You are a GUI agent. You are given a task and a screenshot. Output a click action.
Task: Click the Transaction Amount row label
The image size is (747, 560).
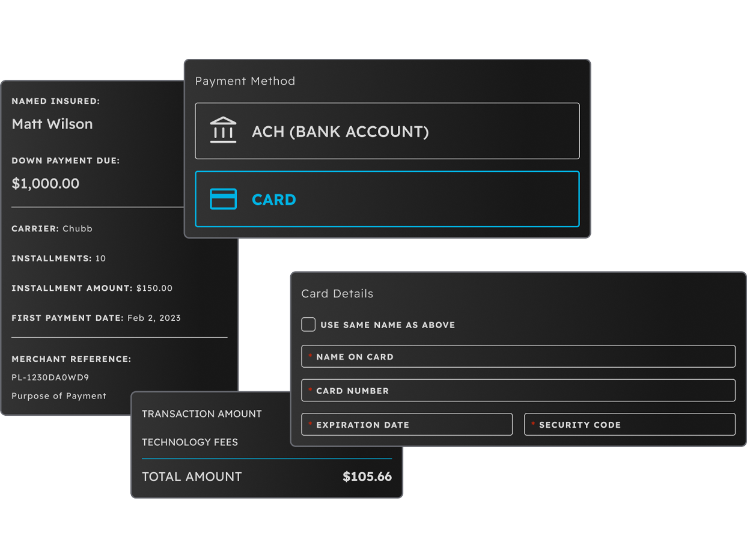(x=202, y=413)
